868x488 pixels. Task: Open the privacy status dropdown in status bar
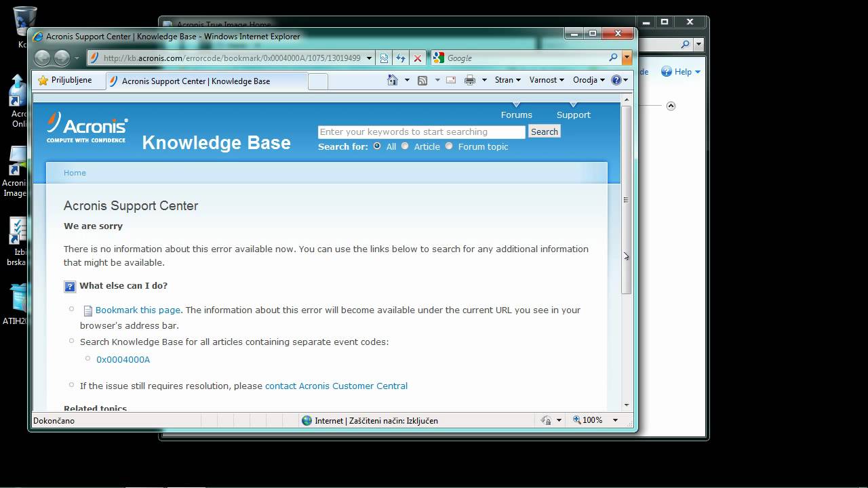point(559,420)
